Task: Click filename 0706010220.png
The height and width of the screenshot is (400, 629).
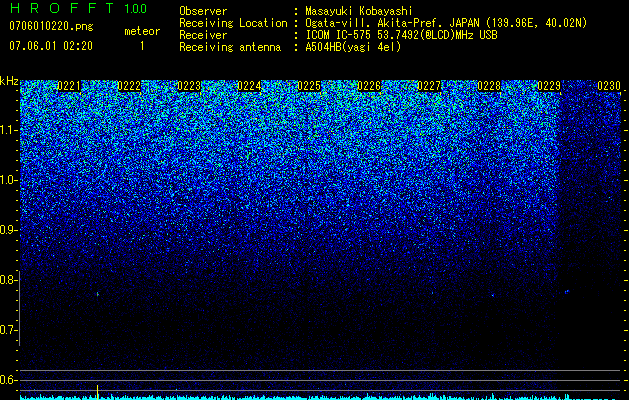Action: pos(51,26)
